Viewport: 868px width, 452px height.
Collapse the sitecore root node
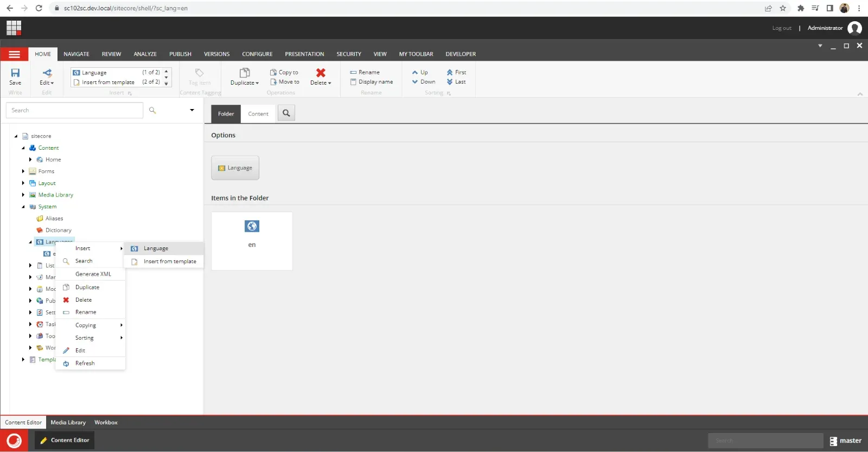tap(16, 136)
